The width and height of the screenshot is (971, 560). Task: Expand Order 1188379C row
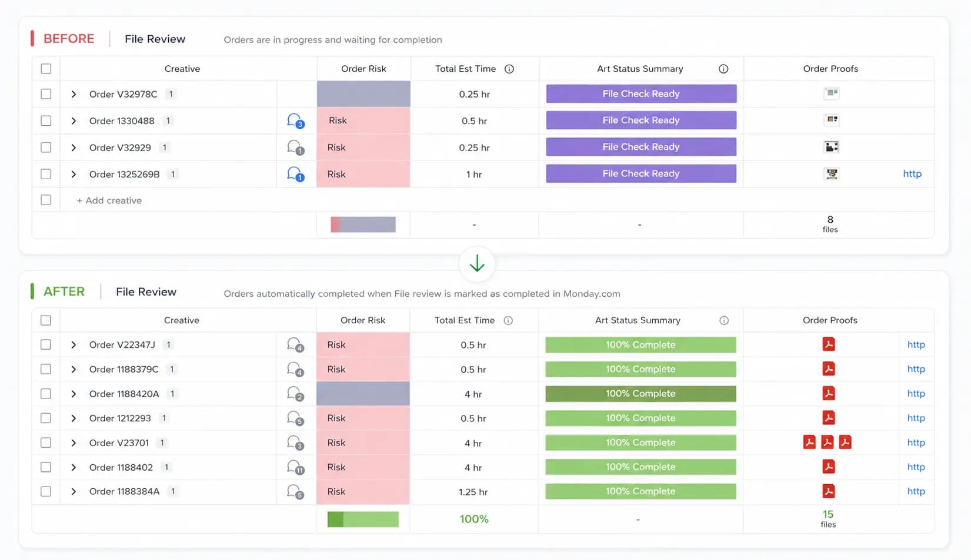[x=74, y=369]
